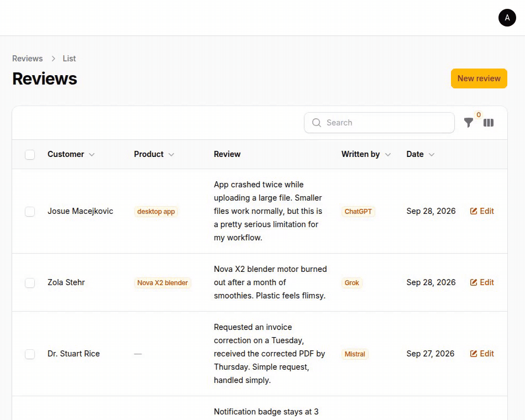Click the New review button

pyautogui.click(x=479, y=78)
